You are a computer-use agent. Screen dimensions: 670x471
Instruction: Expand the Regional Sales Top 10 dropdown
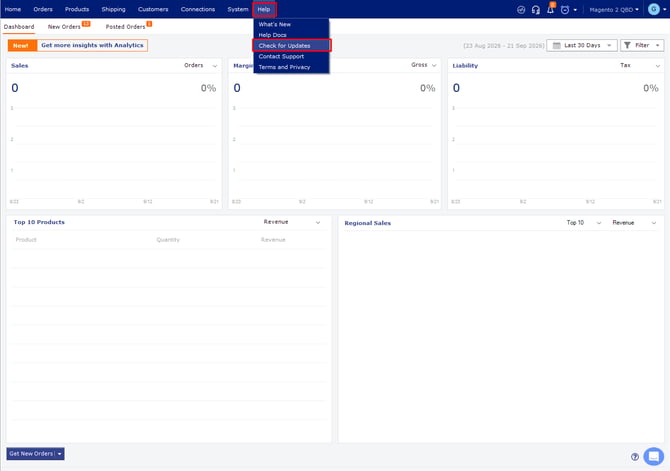click(x=584, y=223)
